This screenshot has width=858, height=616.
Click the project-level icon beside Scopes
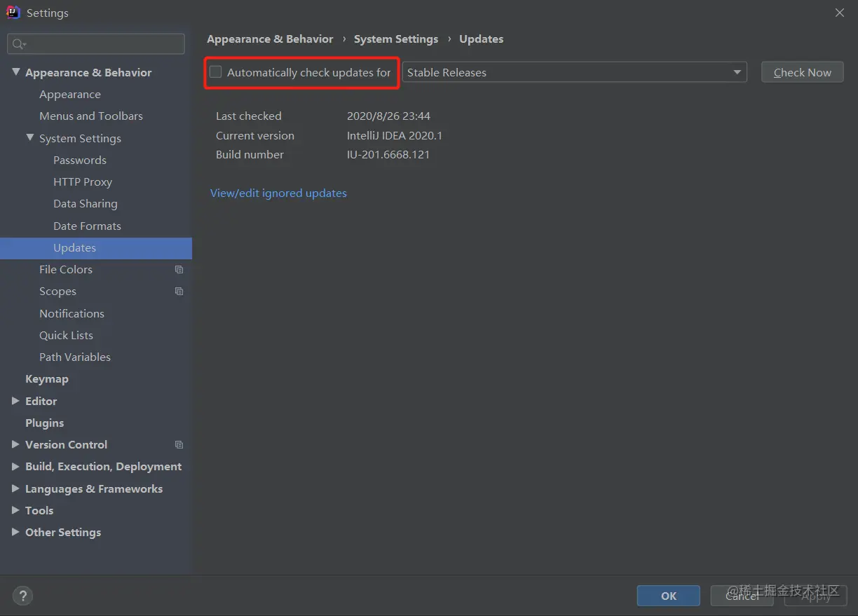179,292
